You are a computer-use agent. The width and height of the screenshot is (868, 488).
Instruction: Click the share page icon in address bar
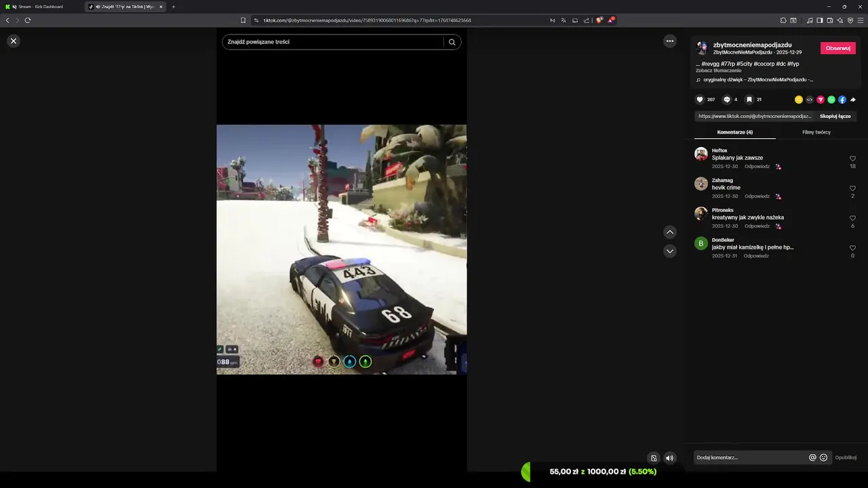click(587, 20)
